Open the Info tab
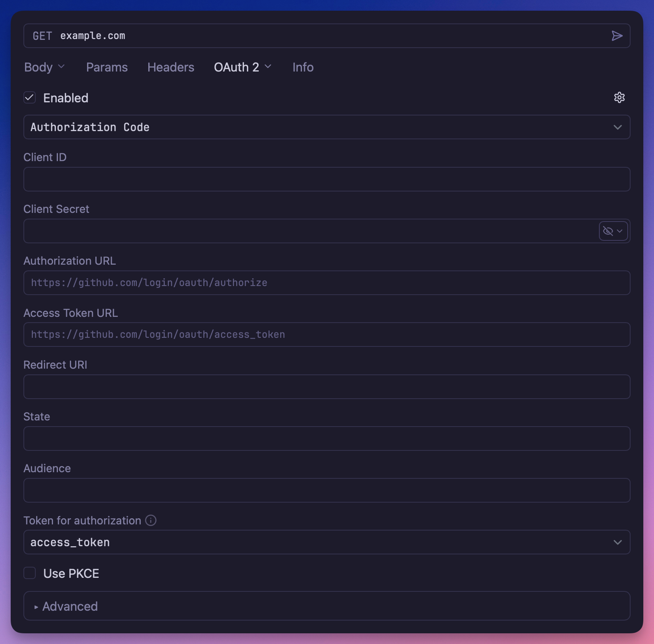Image resolution: width=654 pixels, height=644 pixels. (303, 67)
